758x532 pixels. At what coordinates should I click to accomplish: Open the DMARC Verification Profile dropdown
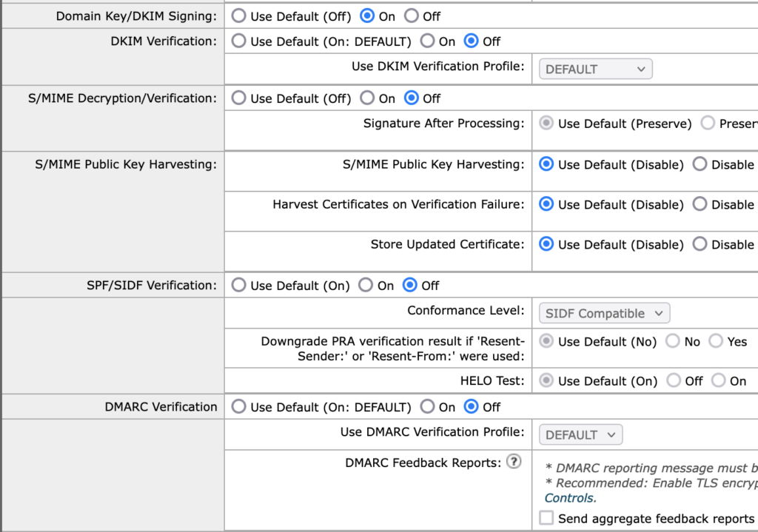[x=580, y=435]
